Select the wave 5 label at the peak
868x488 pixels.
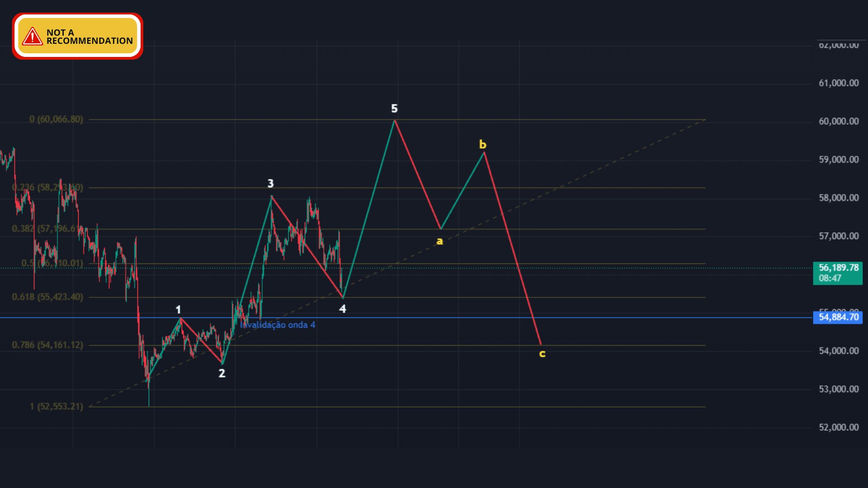point(394,108)
